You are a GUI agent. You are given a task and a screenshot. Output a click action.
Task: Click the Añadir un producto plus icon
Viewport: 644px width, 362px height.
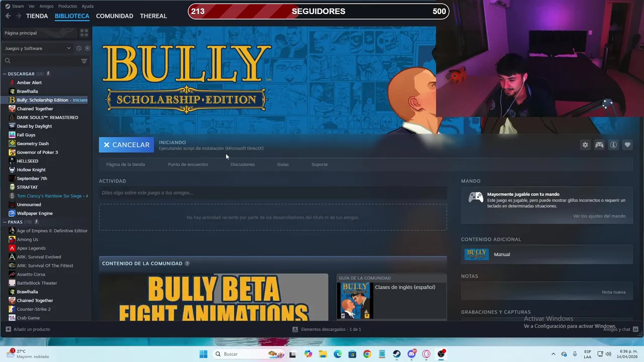coord(8,329)
